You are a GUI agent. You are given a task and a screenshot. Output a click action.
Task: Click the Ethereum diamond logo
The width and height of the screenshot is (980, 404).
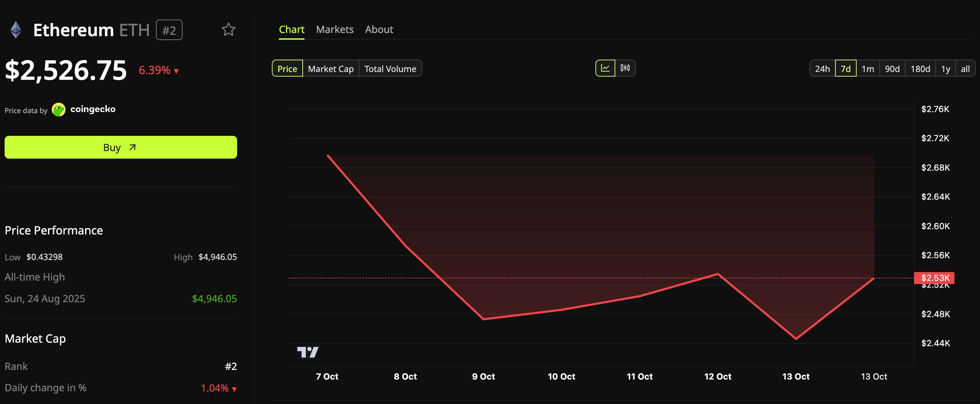pos(16,30)
